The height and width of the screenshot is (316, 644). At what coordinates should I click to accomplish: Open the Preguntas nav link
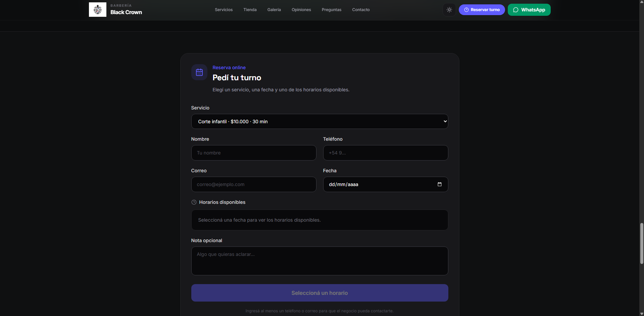(332, 10)
